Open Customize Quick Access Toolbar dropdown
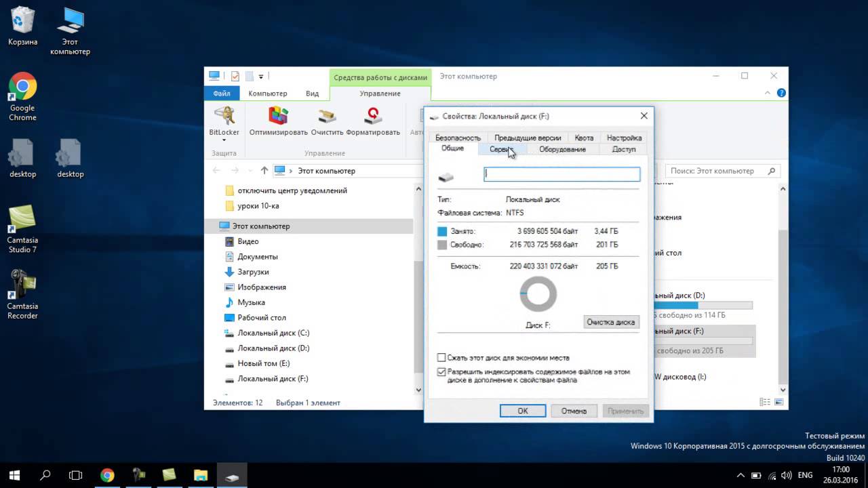This screenshot has width=868, height=488. click(x=261, y=77)
